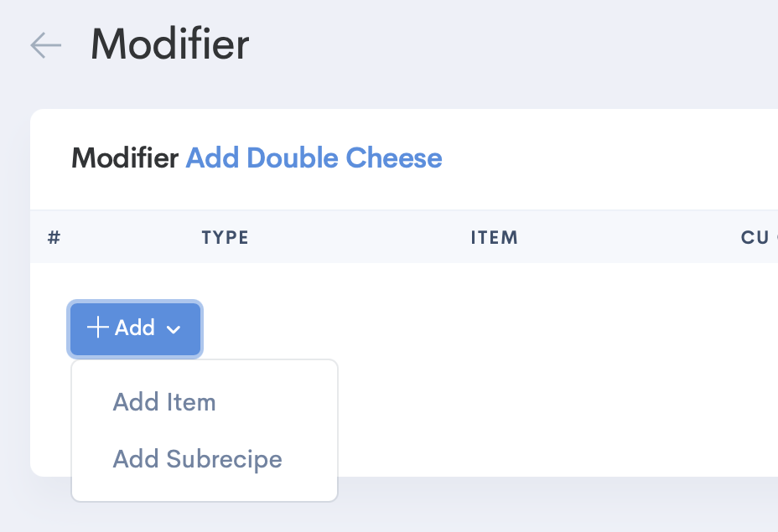Select the back navigation arrow beside Modifier title

click(x=46, y=45)
